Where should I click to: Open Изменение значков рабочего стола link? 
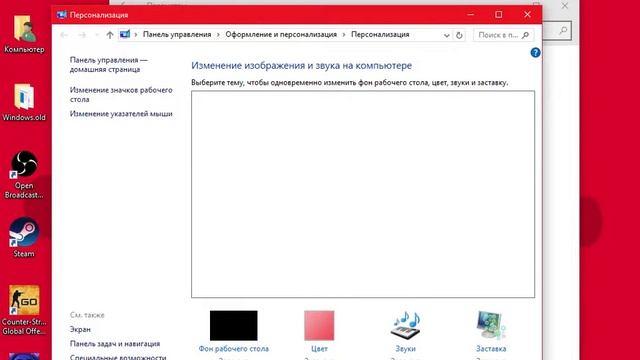121,94
